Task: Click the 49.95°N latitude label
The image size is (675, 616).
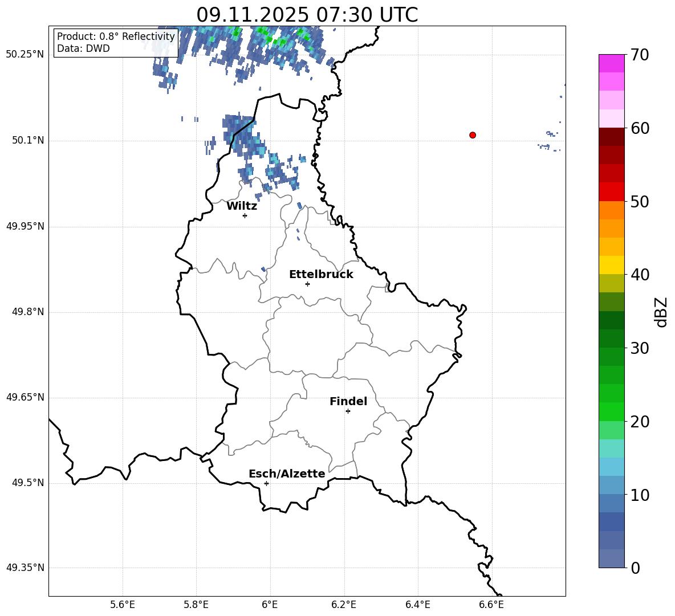Action: pos(25,226)
